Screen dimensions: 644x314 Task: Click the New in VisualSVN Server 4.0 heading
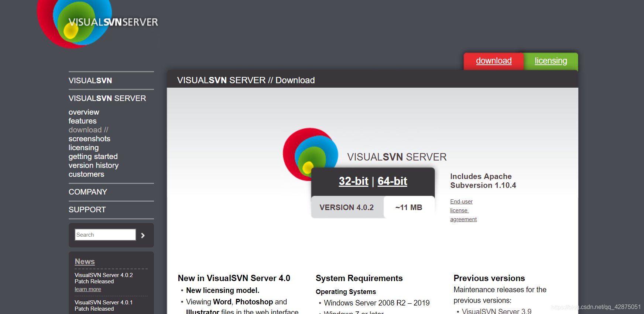click(x=234, y=278)
